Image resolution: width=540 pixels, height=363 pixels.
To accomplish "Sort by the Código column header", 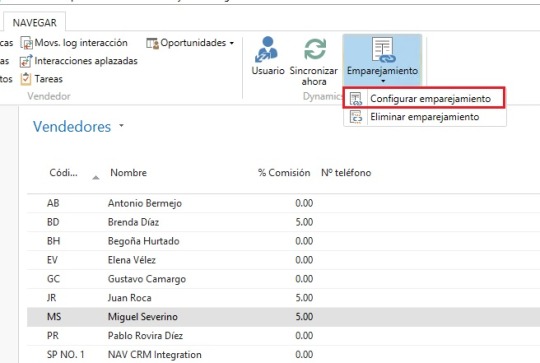I will 63,173.
